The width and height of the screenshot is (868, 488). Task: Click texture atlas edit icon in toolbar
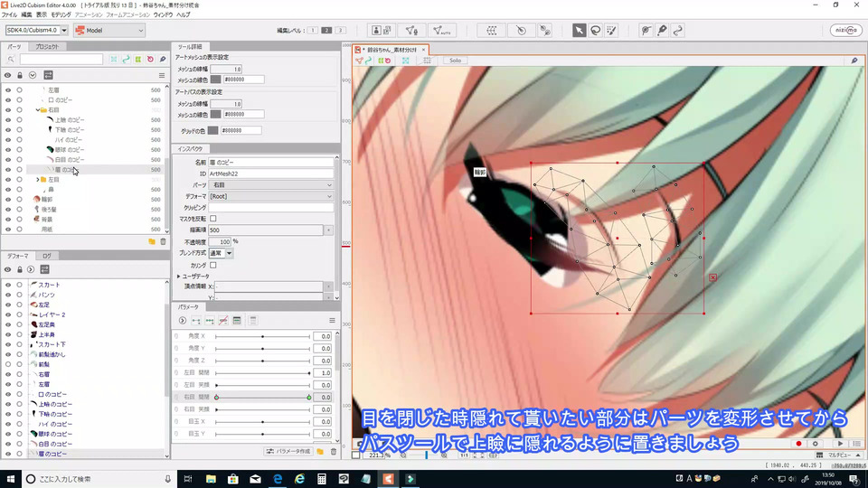pyautogui.click(x=382, y=31)
